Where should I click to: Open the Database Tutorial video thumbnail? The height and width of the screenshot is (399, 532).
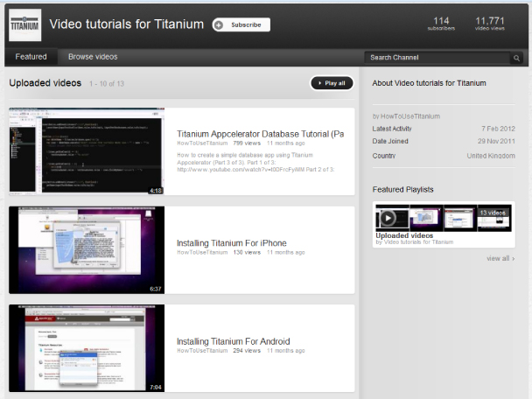87,151
